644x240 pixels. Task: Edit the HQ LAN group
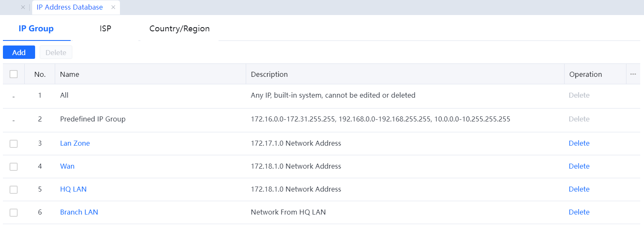point(73,189)
